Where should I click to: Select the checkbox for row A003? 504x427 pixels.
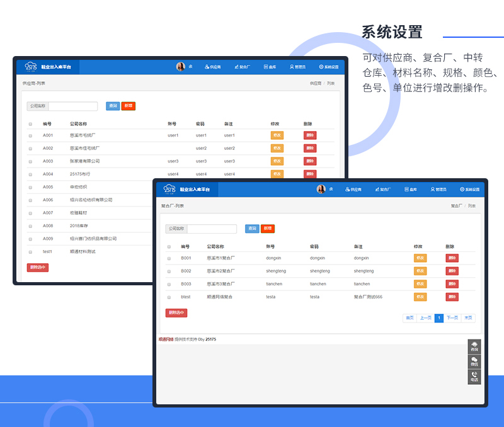[30, 161]
